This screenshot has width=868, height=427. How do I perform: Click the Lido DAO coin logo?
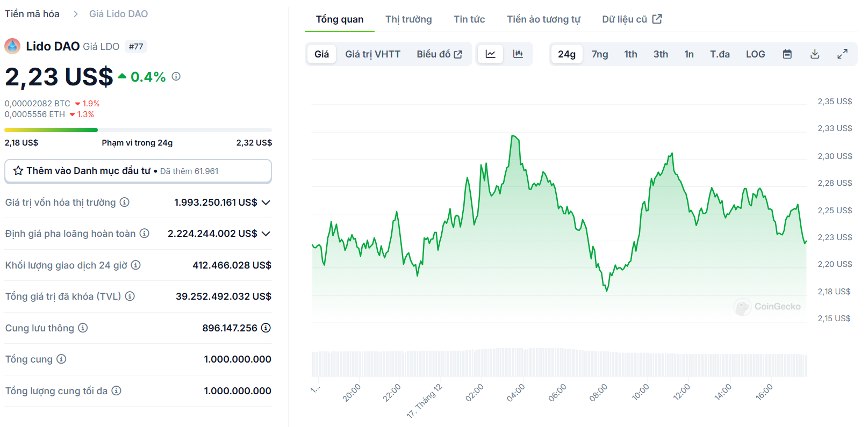pos(12,46)
